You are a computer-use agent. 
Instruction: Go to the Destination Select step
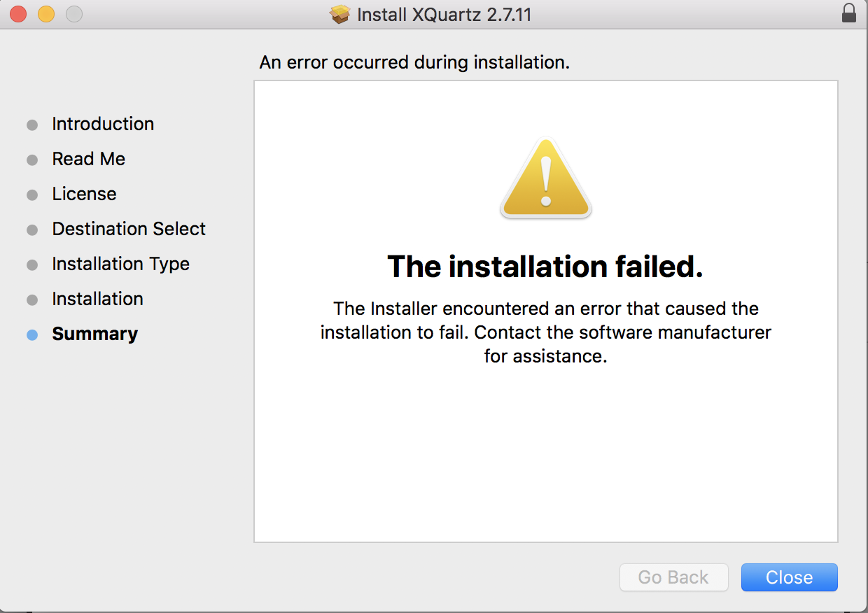coord(129,229)
